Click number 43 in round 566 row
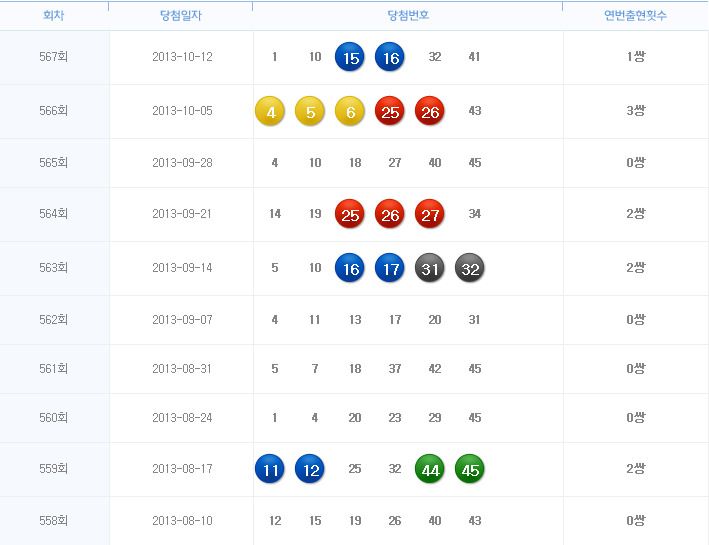The image size is (709, 545). point(475,111)
